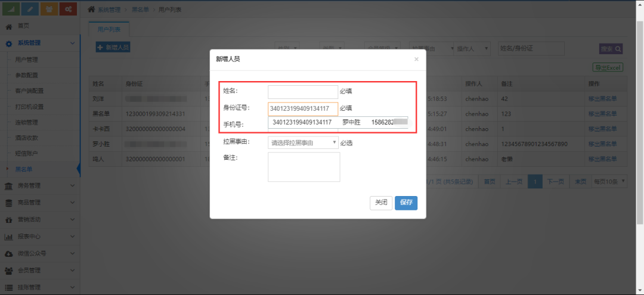
Task: Click the orange users icon tile
Action: [x=49, y=9]
